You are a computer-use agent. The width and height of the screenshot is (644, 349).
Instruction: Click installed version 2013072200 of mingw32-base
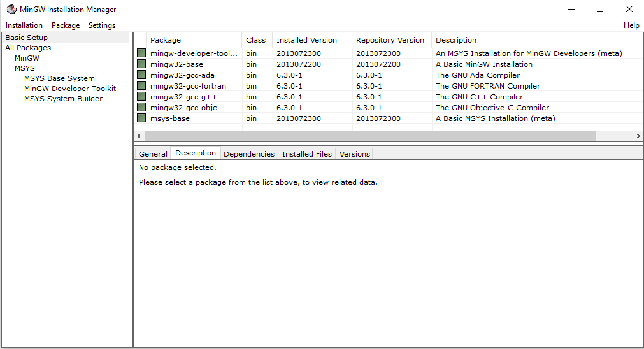pos(299,64)
